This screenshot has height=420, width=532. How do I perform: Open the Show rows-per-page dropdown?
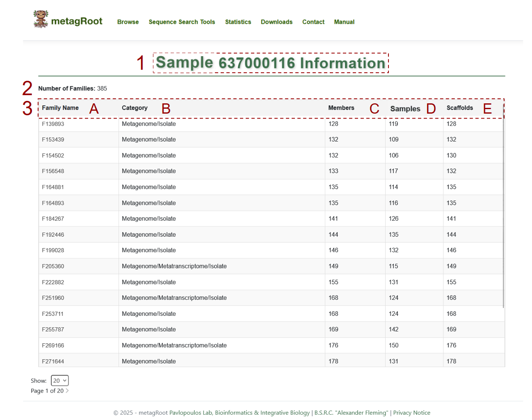(60, 381)
